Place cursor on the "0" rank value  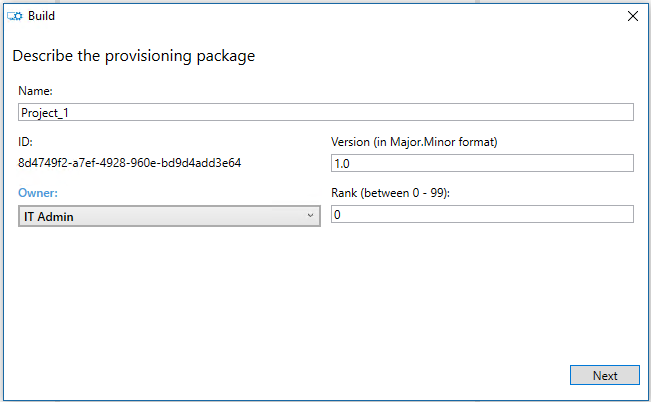(338, 215)
